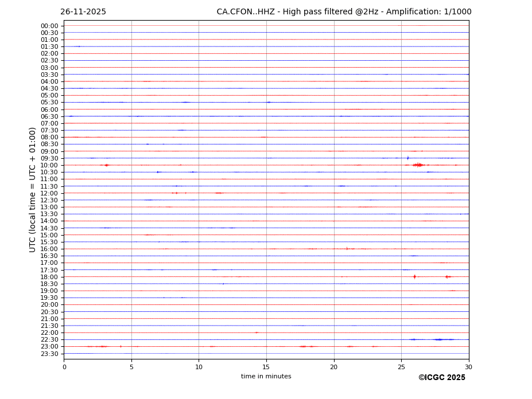This screenshot has width=532, height=399.
Task: Click the blue burst on 22:30 trace near minute 28
Action: coord(441,339)
